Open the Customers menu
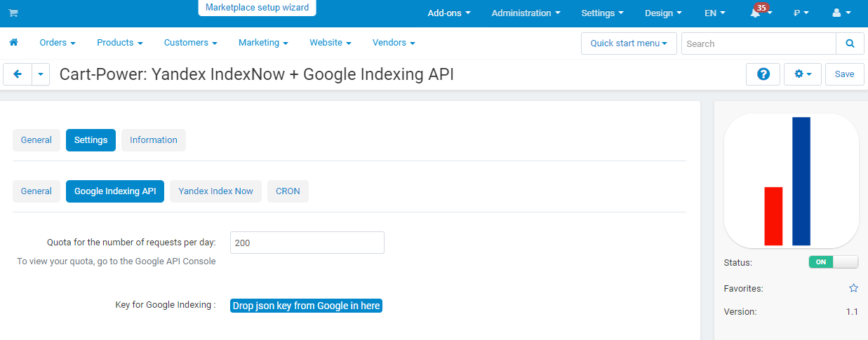This screenshot has height=340, width=868. (191, 43)
